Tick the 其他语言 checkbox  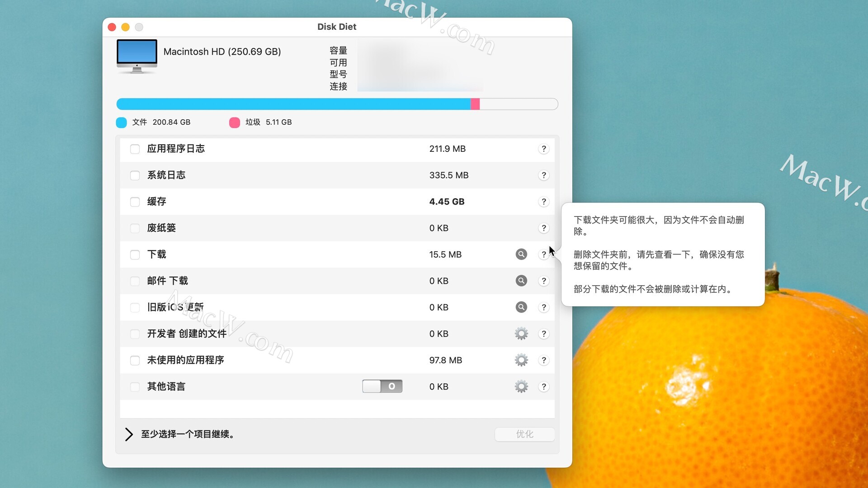click(135, 387)
